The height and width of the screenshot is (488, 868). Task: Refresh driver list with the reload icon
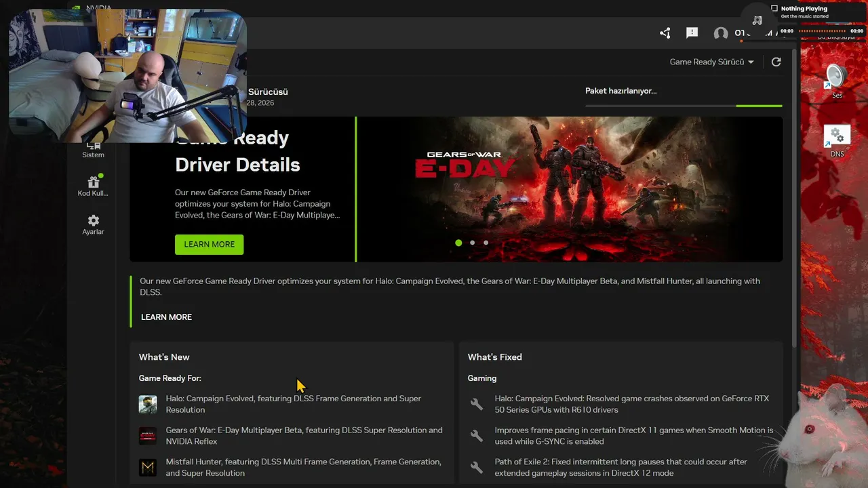(x=776, y=62)
